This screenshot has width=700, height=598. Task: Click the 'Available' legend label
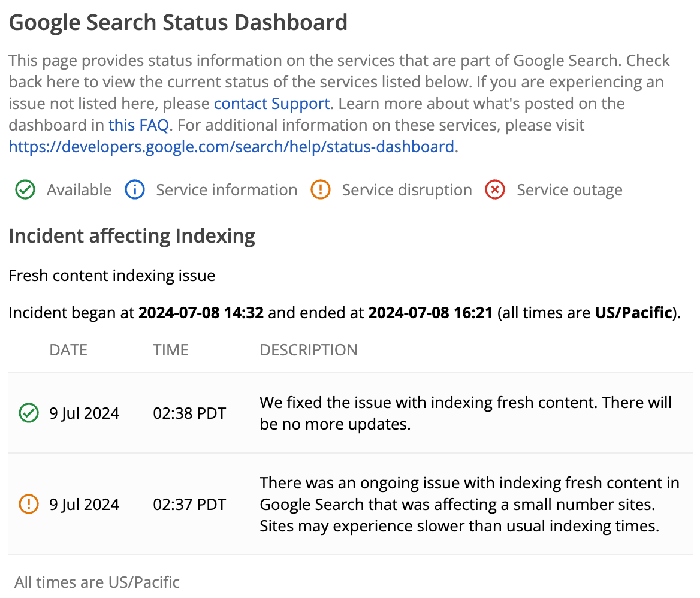(x=79, y=190)
